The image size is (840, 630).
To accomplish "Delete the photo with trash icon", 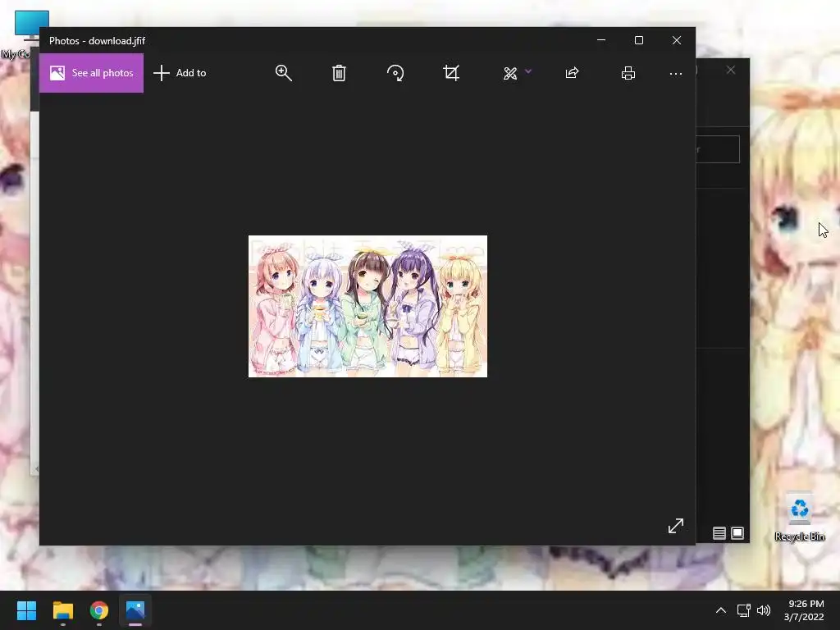I will 339,73.
